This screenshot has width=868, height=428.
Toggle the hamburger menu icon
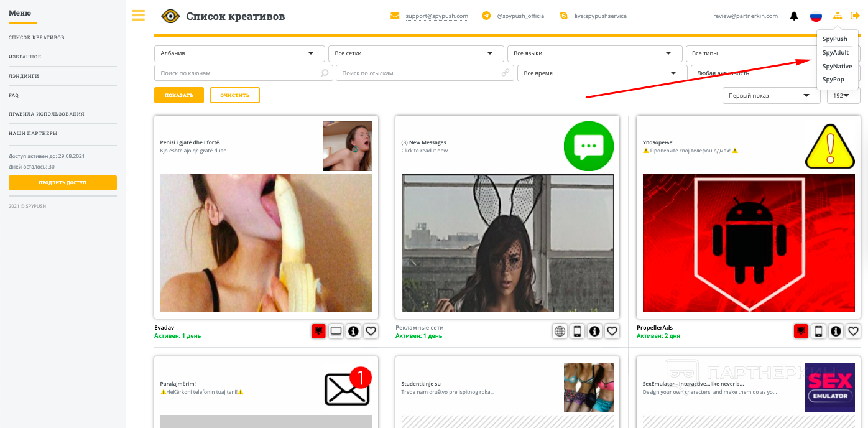coord(138,15)
